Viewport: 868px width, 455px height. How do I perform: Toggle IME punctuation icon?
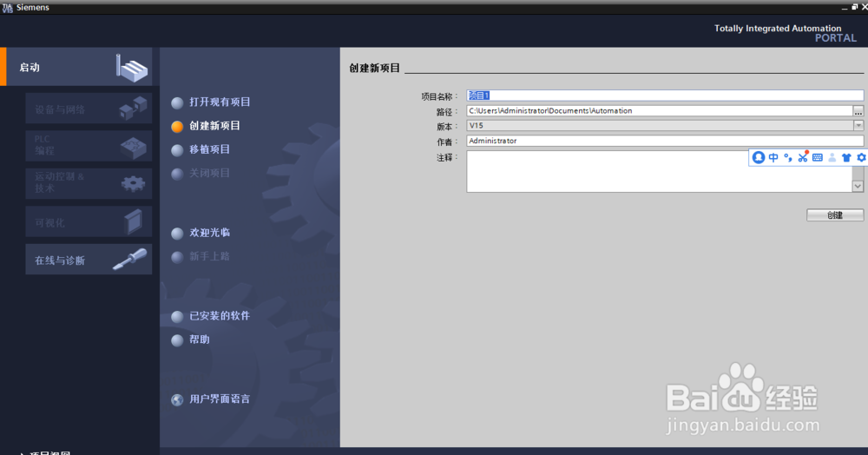point(788,157)
